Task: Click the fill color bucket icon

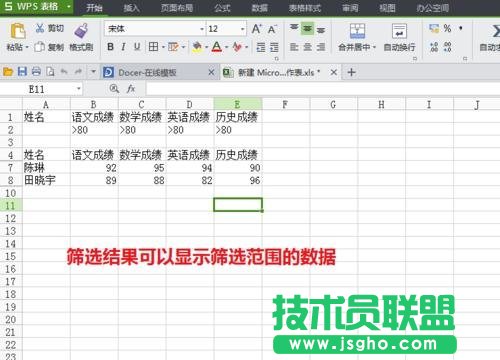Action: (x=197, y=47)
